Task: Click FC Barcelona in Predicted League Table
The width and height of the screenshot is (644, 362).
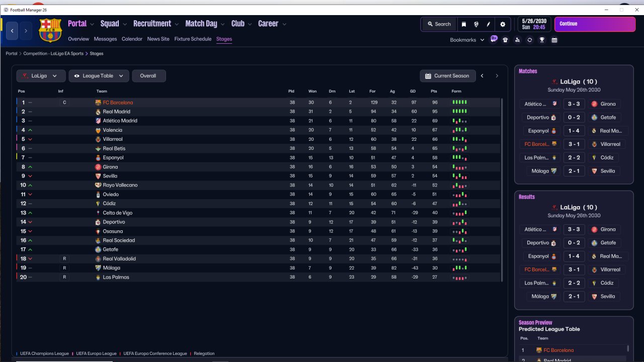Action: pyautogui.click(x=558, y=350)
